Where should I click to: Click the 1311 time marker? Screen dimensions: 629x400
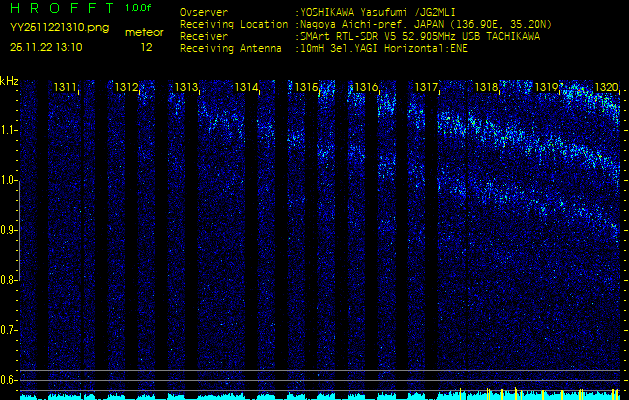[x=65, y=88]
